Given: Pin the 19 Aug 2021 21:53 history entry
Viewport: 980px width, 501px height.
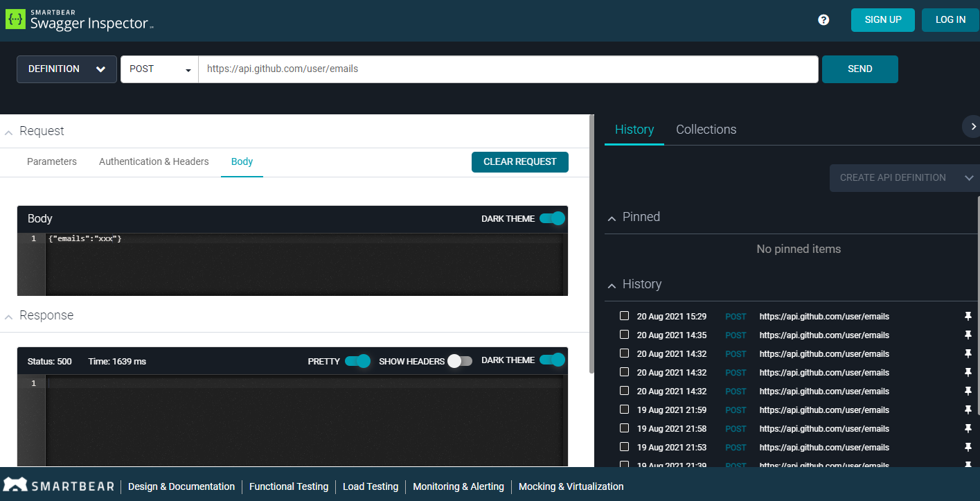Looking at the screenshot, I should click(x=968, y=448).
